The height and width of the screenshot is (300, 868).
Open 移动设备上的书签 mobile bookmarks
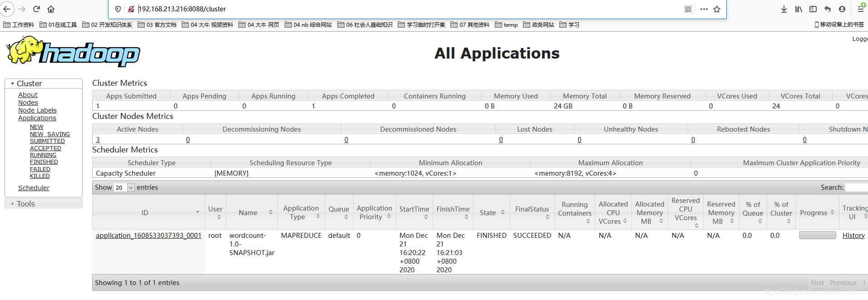[839, 25]
